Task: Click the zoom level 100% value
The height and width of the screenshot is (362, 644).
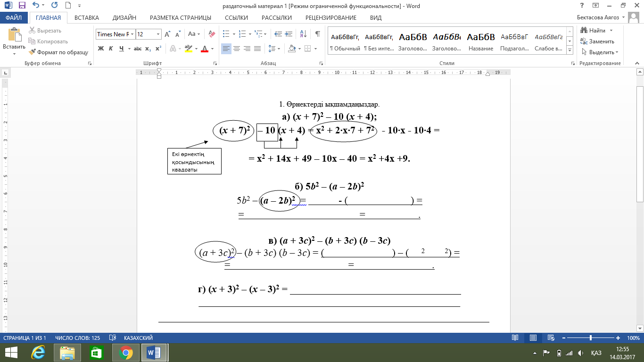Action: coord(633,338)
